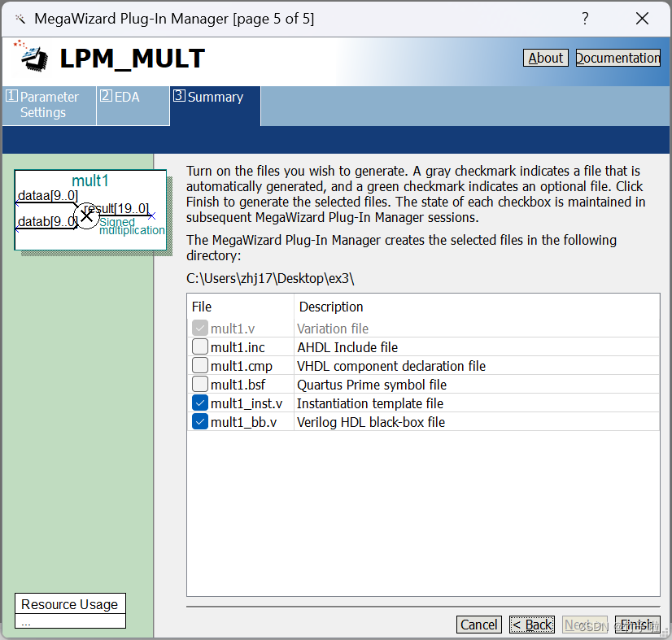Image resolution: width=672 pixels, height=640 pixels.
Task: Open the About button
Action: 546,58
